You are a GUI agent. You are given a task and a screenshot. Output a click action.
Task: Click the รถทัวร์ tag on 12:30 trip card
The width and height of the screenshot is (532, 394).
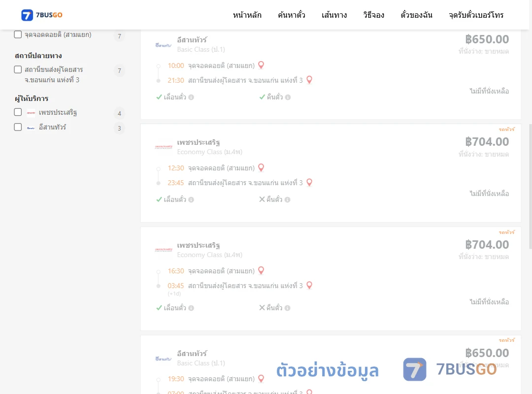pos(507,130)
